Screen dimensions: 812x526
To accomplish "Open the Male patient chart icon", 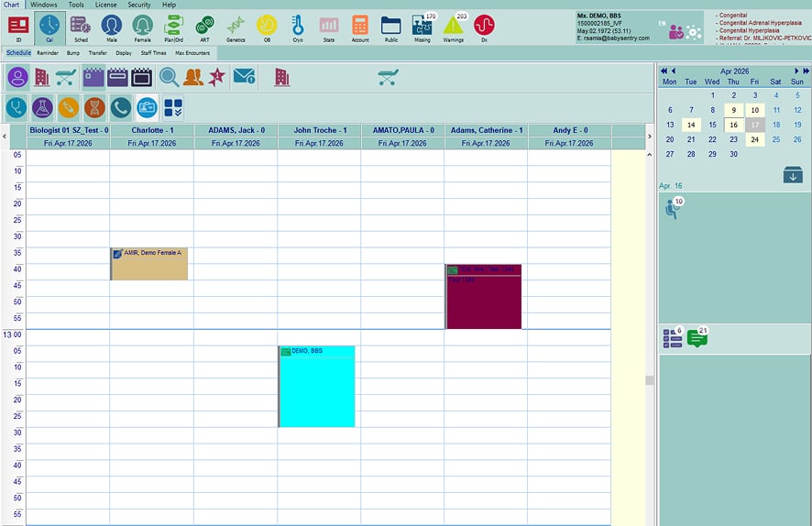I will tap(112, 28).
